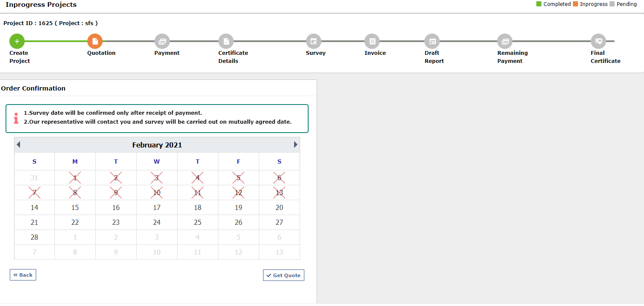Select February 17 on the calendar
Screen dimensions: 644x306
pos(157,207)
